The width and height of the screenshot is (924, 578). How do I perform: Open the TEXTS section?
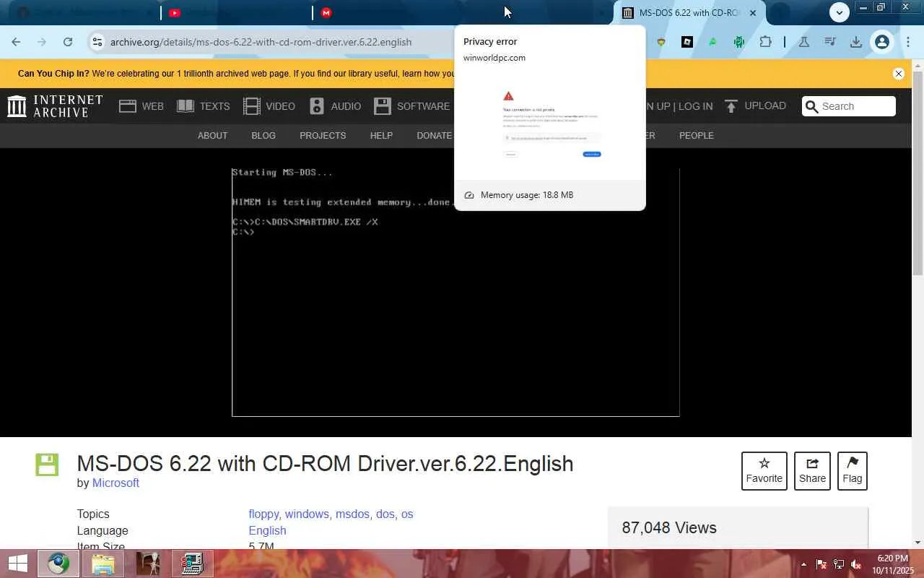(204, 106)
